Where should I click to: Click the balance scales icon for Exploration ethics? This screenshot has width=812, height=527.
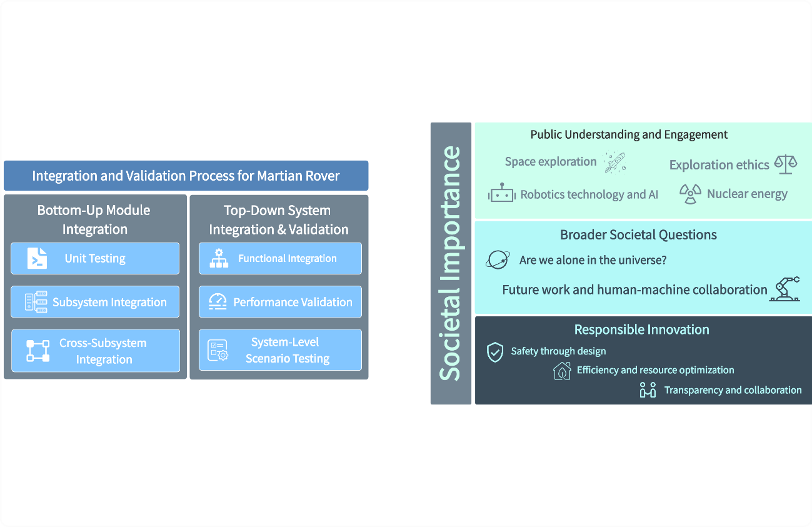[x=786, y=164]
